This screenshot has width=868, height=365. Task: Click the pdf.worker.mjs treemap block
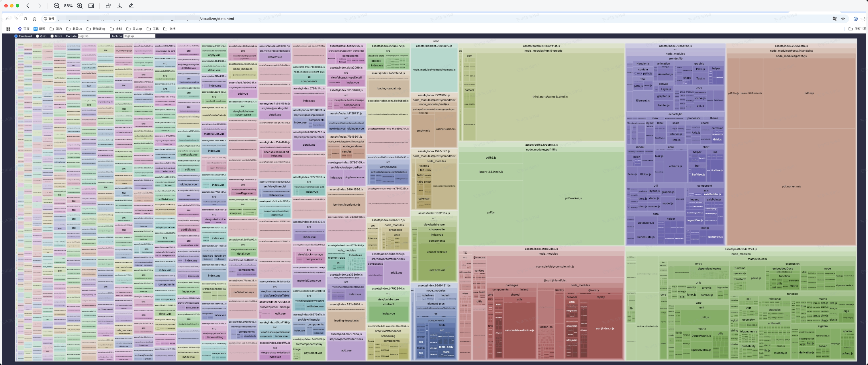[x=791, y=186]
